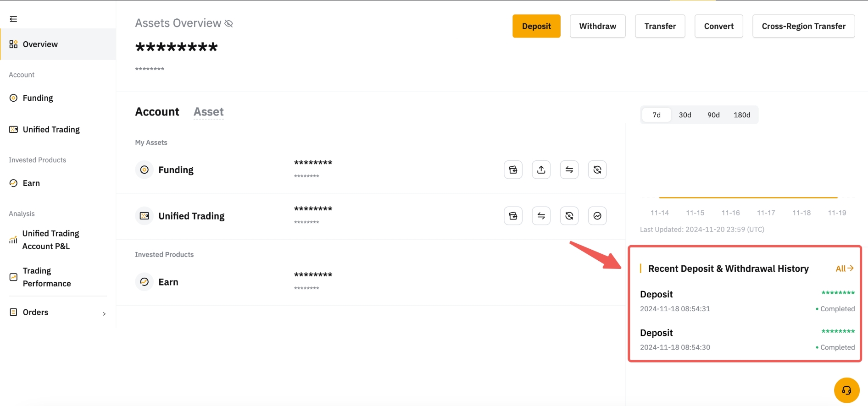Select the 30d chart range
868x406 pixels.
click(684, 115)
